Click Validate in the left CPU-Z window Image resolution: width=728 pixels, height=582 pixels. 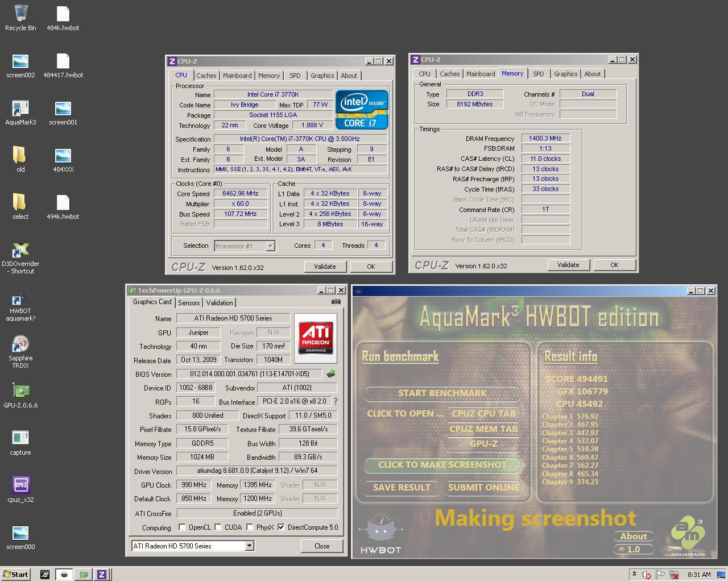(x=325, y=267)
